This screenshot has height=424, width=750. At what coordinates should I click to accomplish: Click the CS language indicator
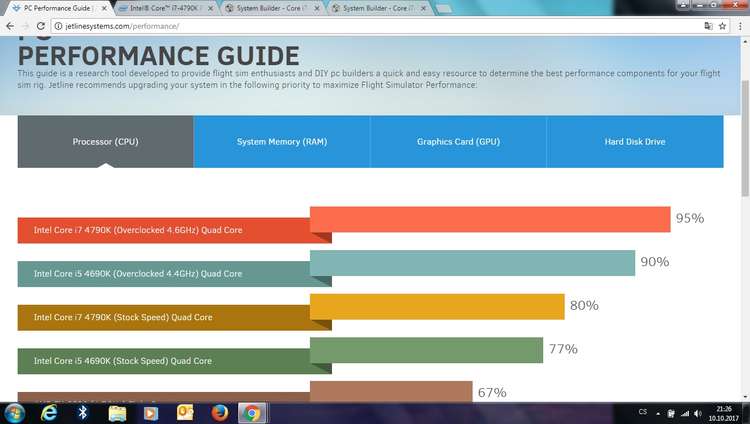click(x=642, y=412)
